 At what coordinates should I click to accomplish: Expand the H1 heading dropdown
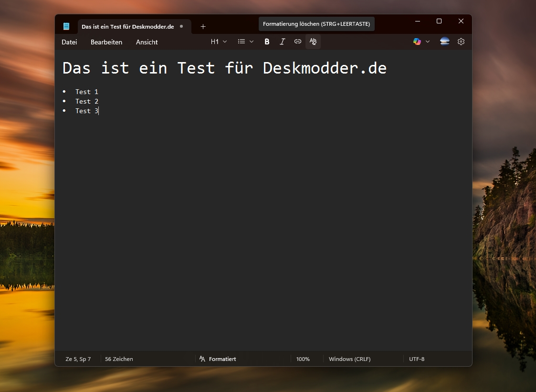point(219,42)
